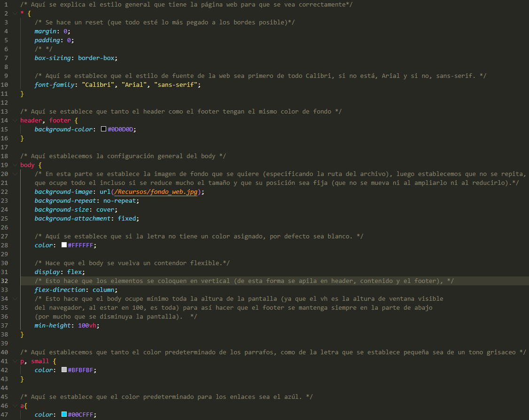Open color picker for #0D0D0D swatch
The height and width of the screenshot is (420, 529).
tap(103, 129)
